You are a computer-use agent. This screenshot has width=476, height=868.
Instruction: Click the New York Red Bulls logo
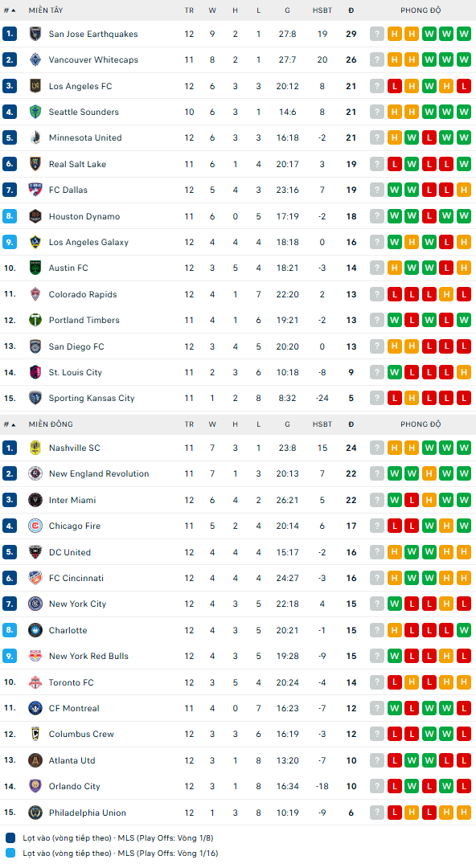tap(35, 656)
